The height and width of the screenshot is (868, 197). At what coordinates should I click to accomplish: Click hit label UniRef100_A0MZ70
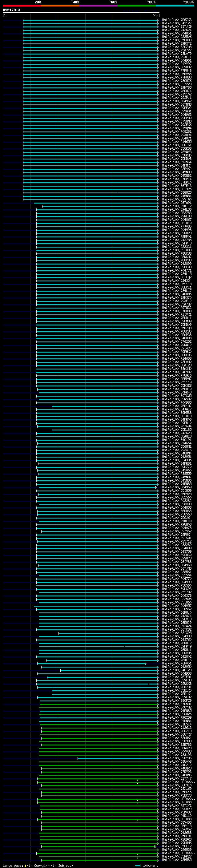pyautogui.click(x=177, y=467)
